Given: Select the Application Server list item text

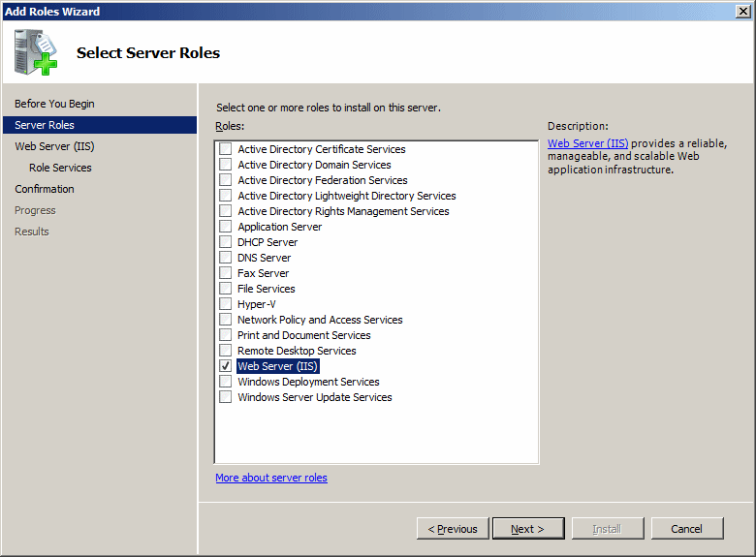Looking at the screenshot, I should [x=280, y=227].
